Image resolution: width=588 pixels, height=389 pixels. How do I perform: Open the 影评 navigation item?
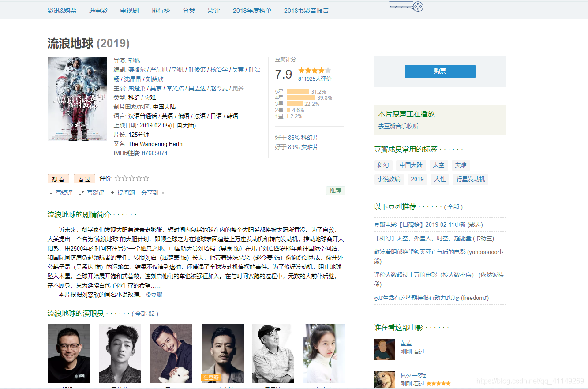(x=214, y=11)
